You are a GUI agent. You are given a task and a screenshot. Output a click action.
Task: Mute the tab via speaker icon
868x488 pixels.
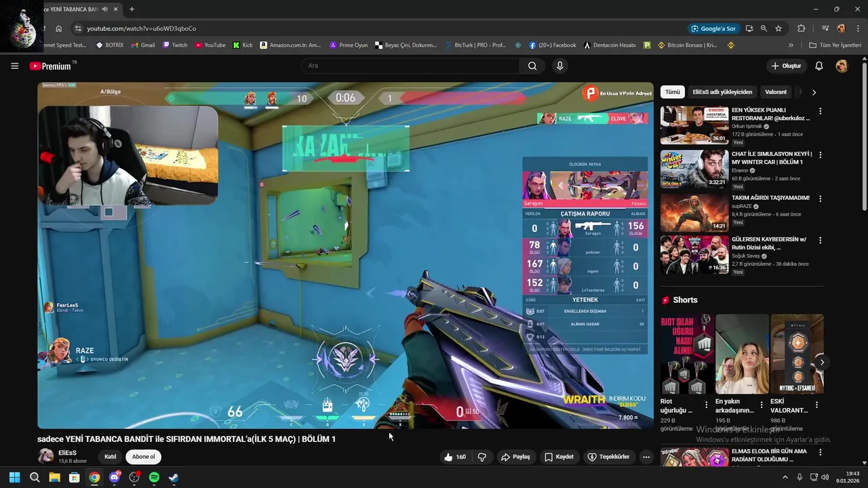point(104,9)
